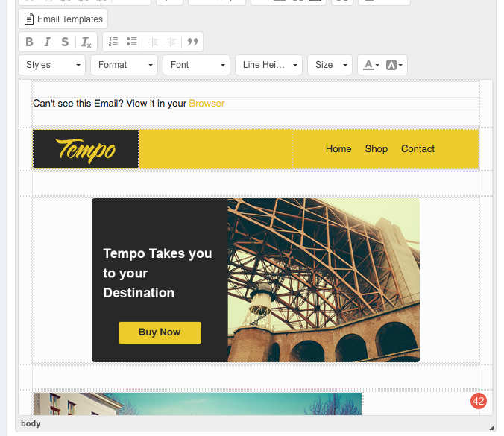The image size is (504, 436).
Task: Click the Contact navigation item
Action: pos(418,149)
